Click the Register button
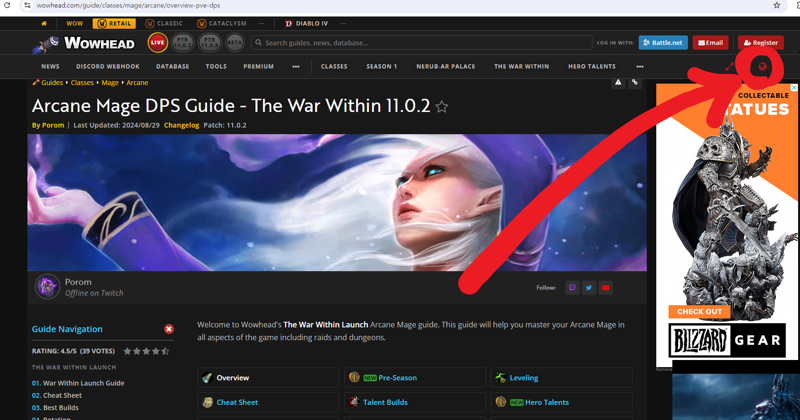 pos(761,43)
